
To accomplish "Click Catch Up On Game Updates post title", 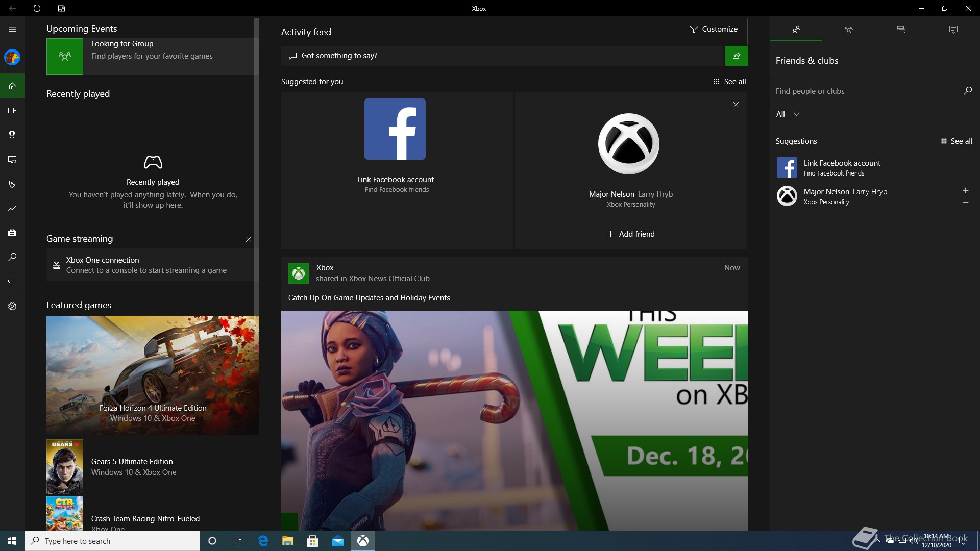I will coord(369,298).
